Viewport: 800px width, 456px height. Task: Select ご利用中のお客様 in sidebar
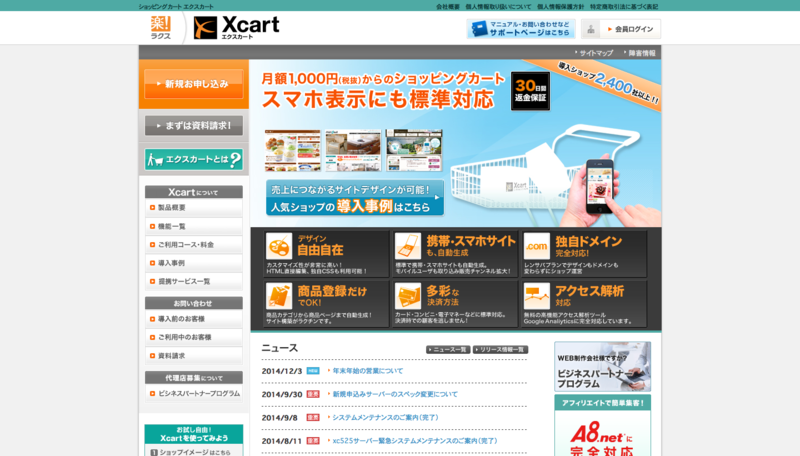[194, 337]
